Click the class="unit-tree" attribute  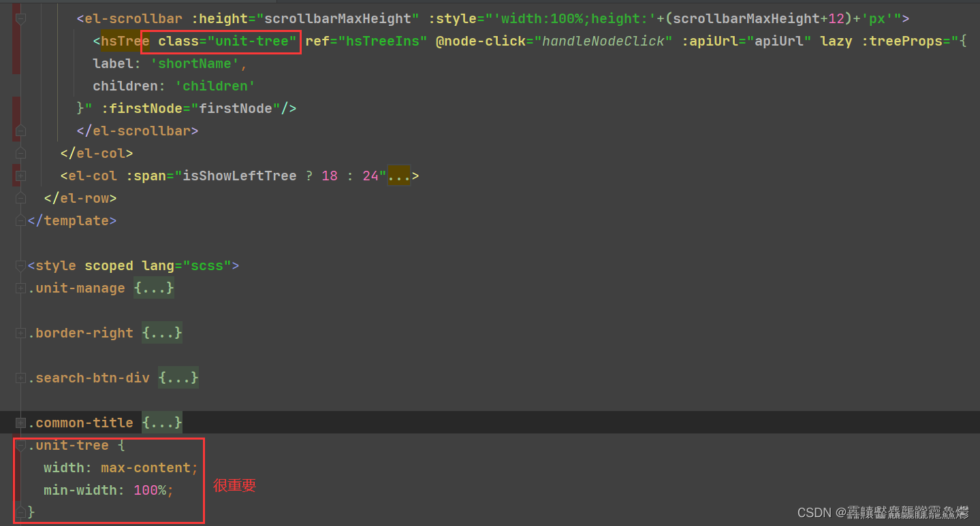coord(227,42)
